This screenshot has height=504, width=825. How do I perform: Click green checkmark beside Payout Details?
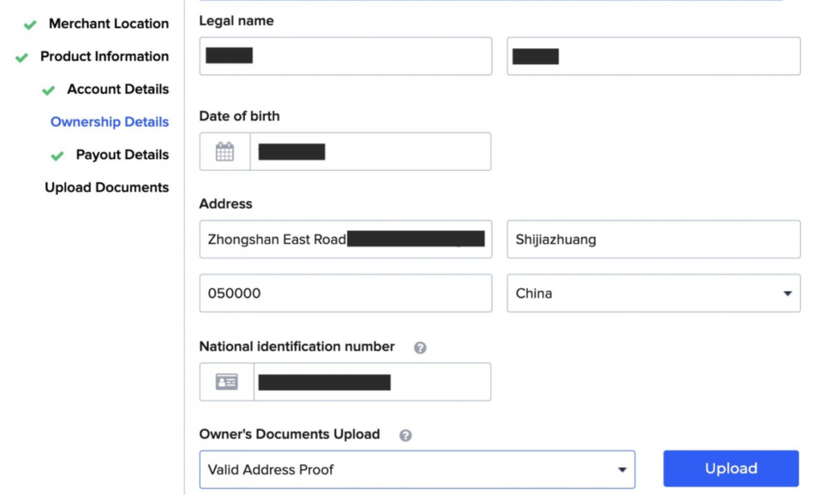(x=57, y=155)
